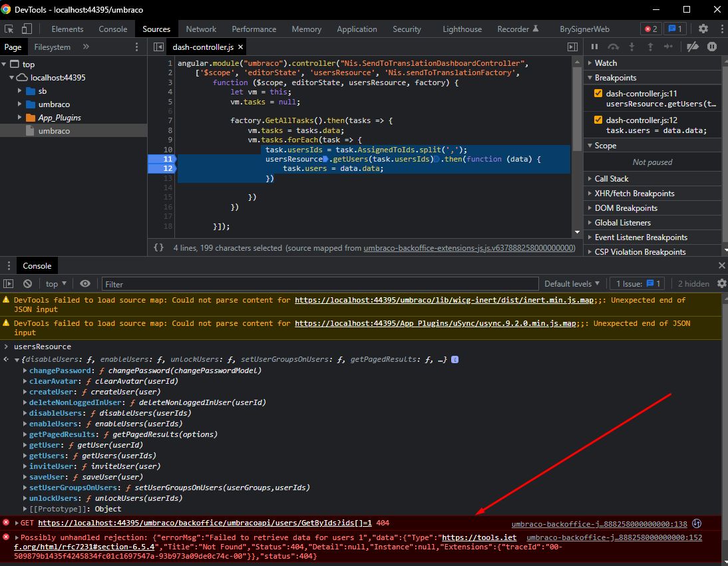Open the top context selector dropdown
728x566 pixels.
pos(56,283)
